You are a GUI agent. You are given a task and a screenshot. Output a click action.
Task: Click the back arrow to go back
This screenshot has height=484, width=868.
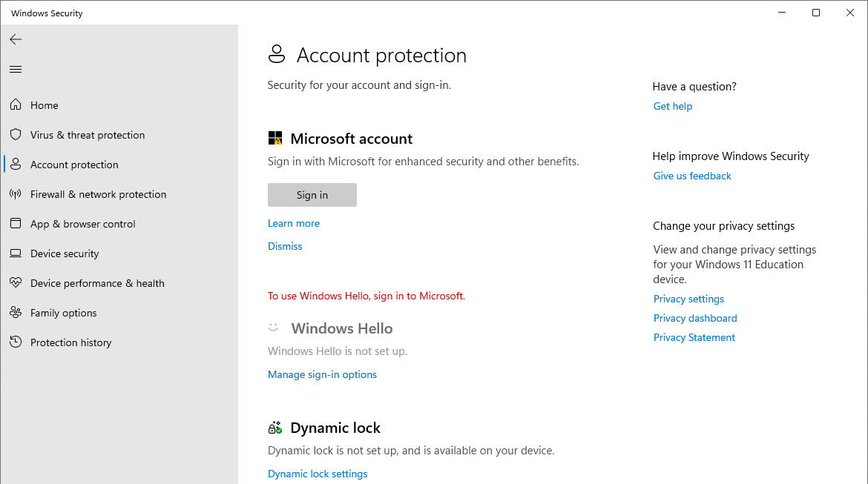16,39
